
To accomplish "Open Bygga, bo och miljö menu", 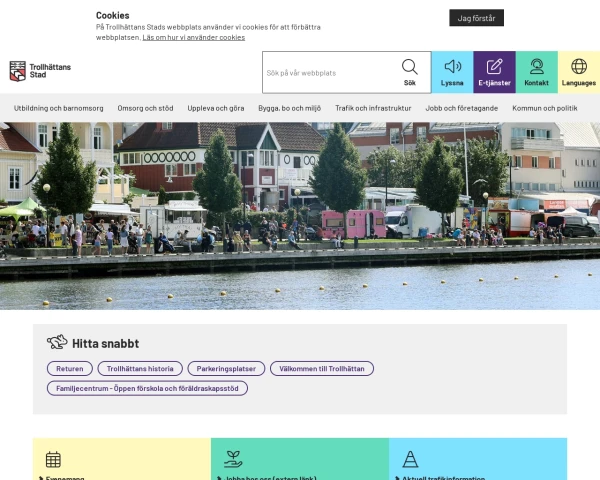I will coord(290,108).
